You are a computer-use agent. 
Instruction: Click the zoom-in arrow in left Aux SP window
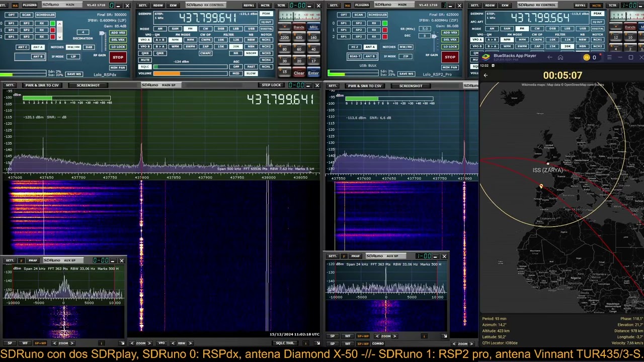(x=72, y=343)
